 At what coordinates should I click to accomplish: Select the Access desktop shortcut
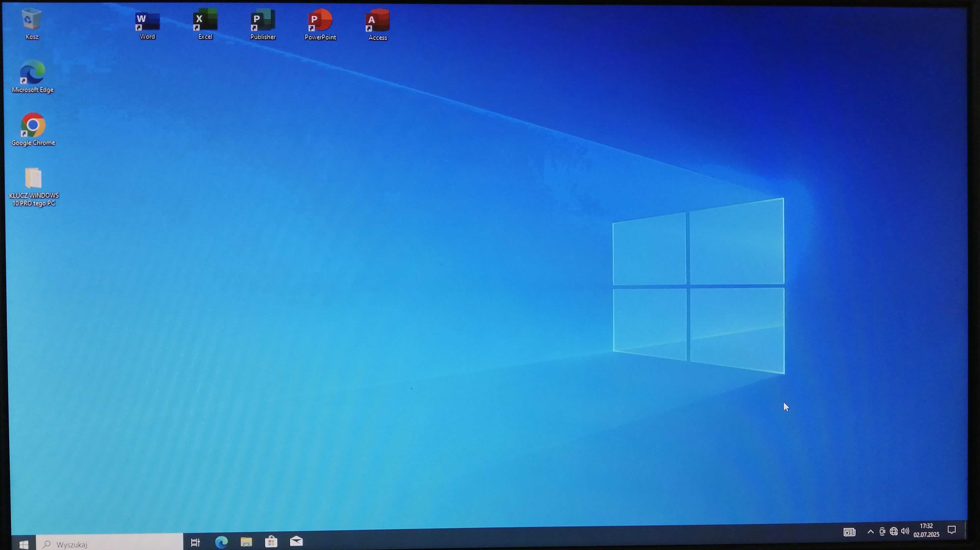tap(377, 25)
